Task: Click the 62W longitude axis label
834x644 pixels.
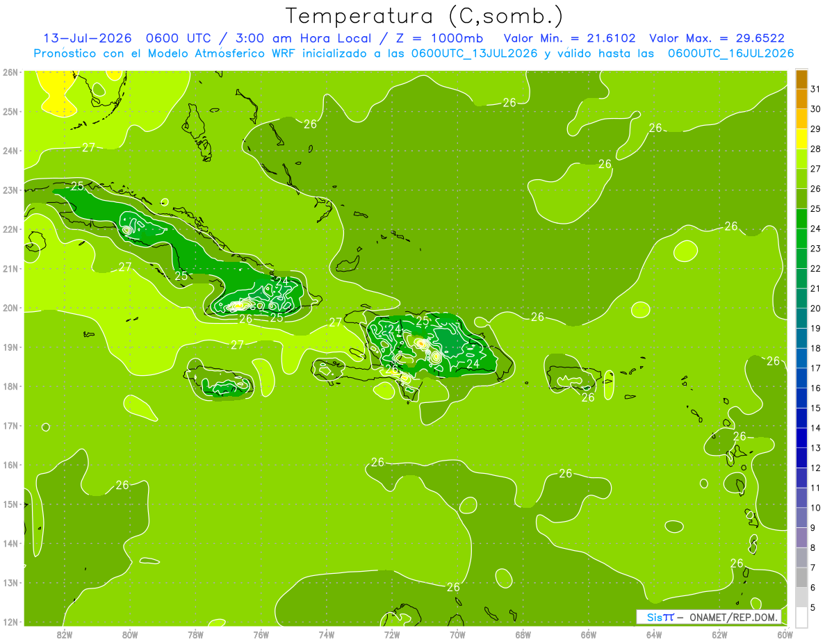Action: coord(719,634)
